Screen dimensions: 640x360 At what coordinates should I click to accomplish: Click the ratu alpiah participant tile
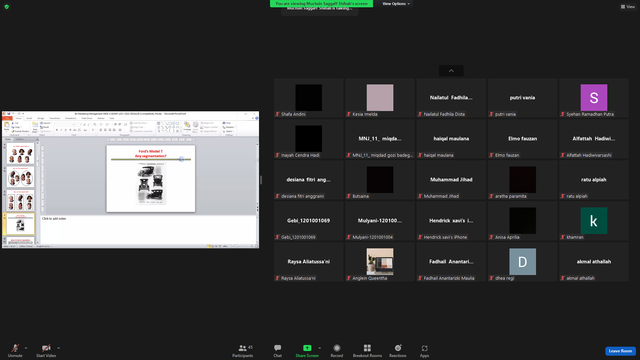coord(594,180)
